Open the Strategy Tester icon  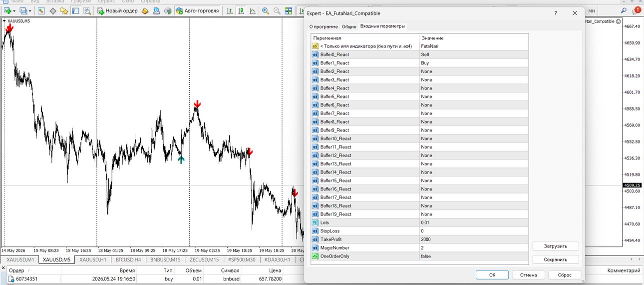coord(87,10)
